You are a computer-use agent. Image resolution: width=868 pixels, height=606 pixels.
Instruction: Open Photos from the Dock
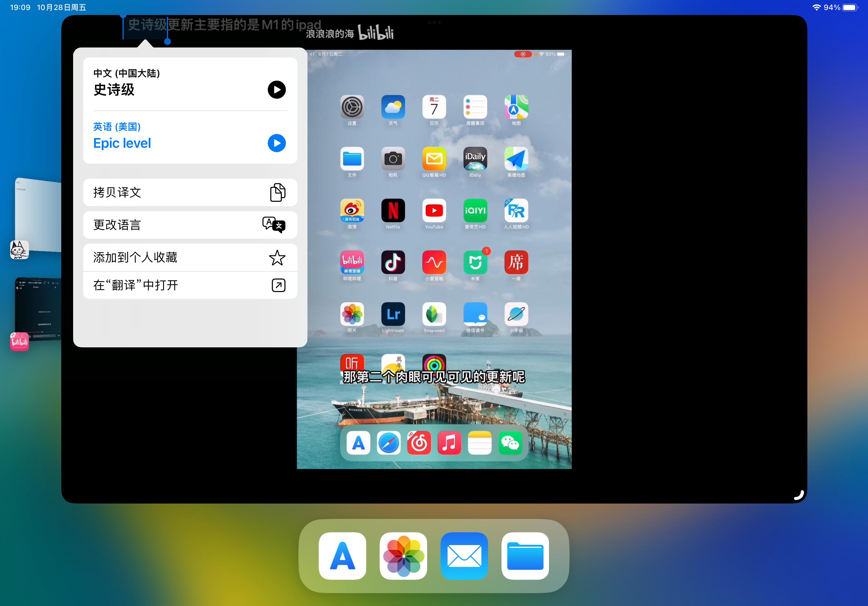coord(403,556)
